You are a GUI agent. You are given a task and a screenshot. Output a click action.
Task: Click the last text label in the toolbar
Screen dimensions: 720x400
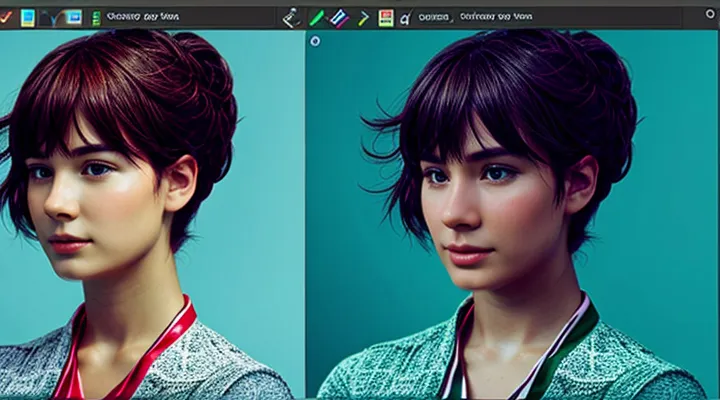coord(497,17)
